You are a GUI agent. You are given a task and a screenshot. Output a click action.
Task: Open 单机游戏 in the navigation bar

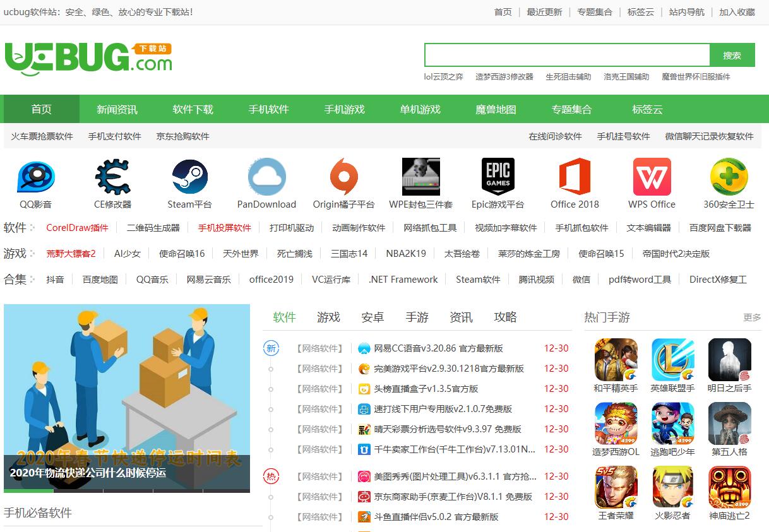[420, 109]
